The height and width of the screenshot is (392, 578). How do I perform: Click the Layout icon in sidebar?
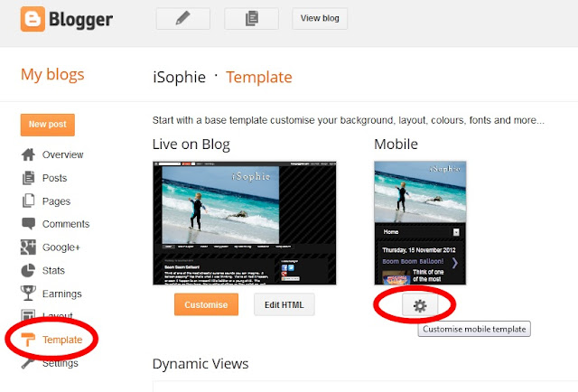[28, 314]
